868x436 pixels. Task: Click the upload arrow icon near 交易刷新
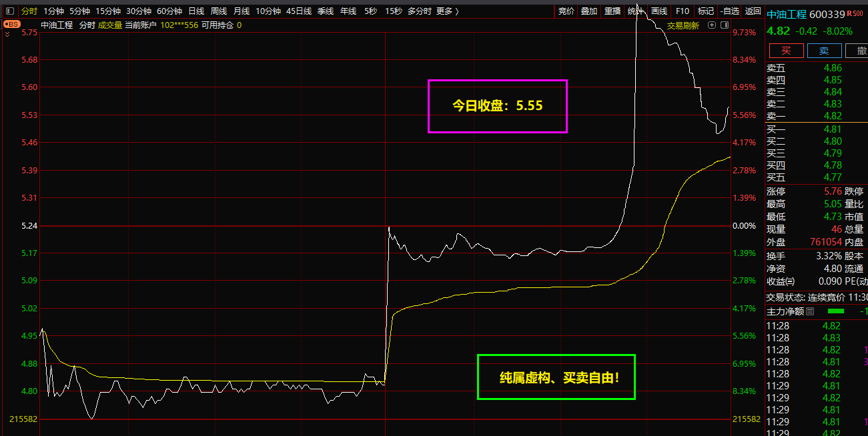712,25
